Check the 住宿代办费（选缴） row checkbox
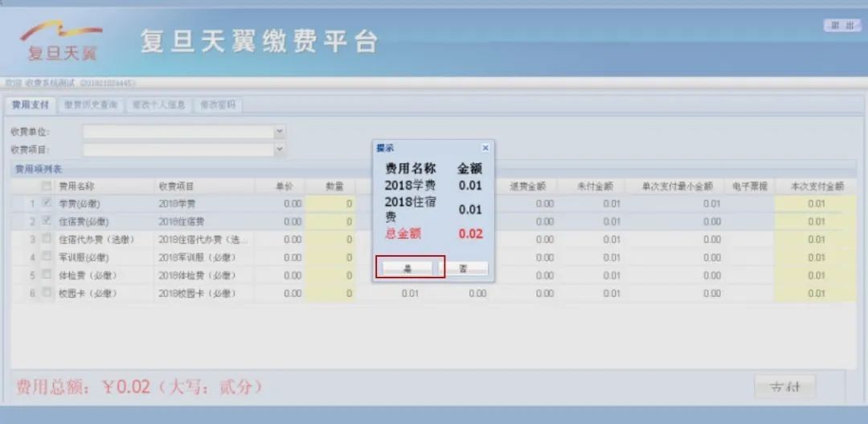The height and width of the screenshot is (424, 868). coord(46,239)
